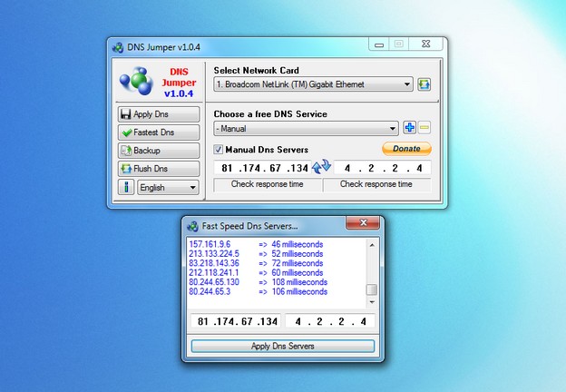
Task: Open the info button beside the language list
Action: pyautogui.click(x=126, y=187)
